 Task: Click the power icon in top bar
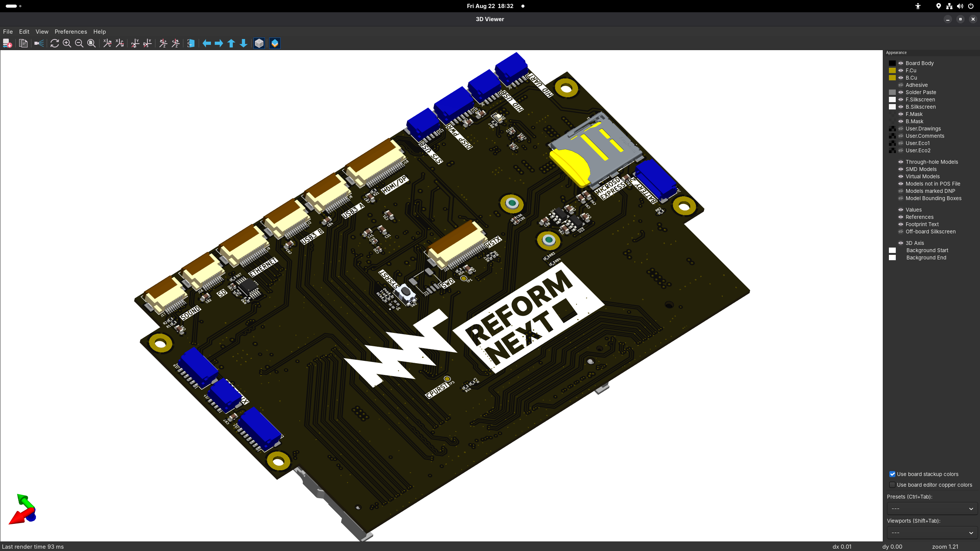(971, 6)
